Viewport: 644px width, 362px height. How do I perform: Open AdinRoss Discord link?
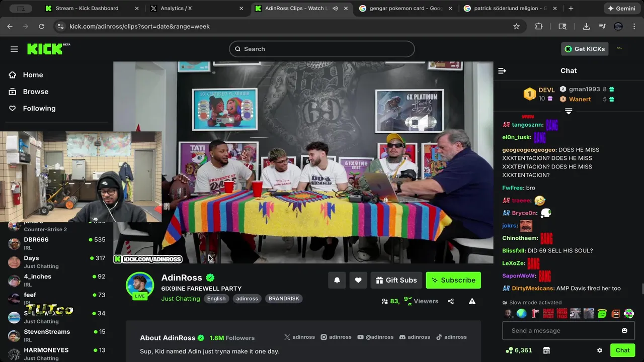[x=415, y=337]
